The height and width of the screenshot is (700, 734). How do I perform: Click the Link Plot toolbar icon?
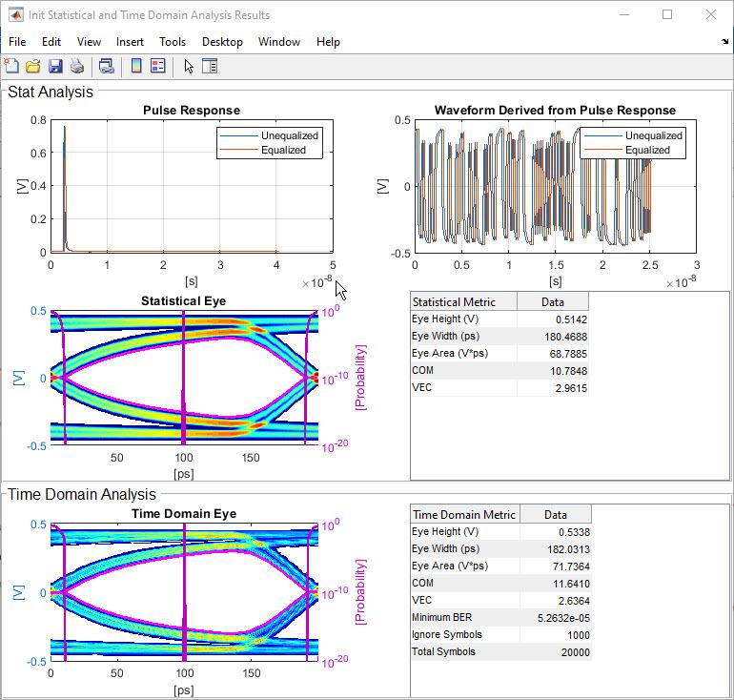(x=107, y=66)
